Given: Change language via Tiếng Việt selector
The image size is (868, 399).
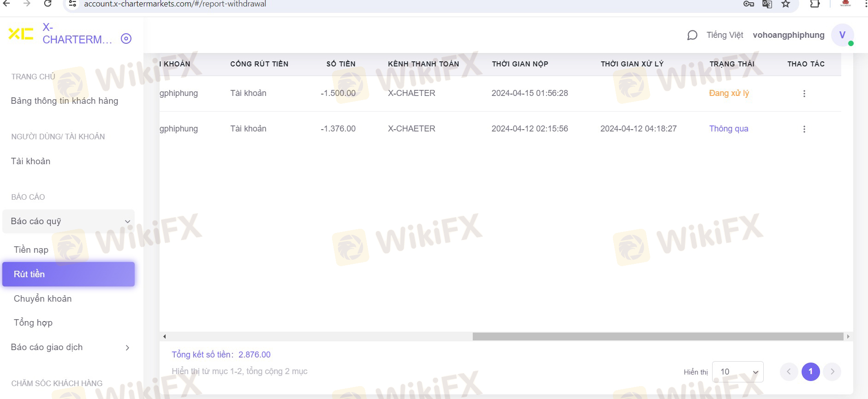Looking at the screenshot, I should [725, 35].
